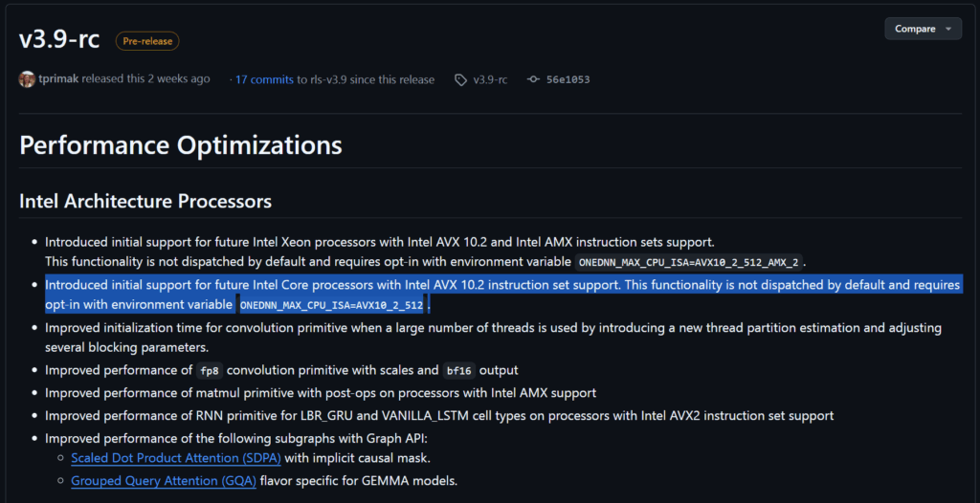Open the v3.9-rc tag link

[x=490, y=79]
